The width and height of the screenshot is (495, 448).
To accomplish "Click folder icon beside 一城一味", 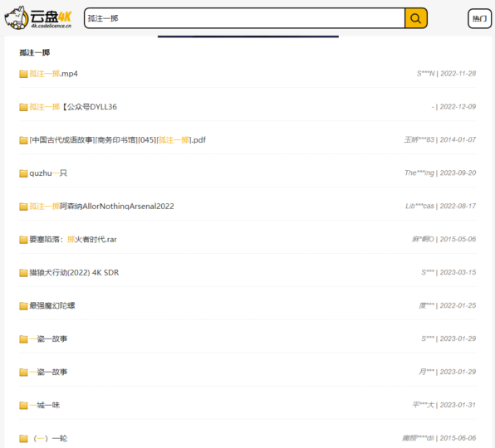I will coord(23,406).
